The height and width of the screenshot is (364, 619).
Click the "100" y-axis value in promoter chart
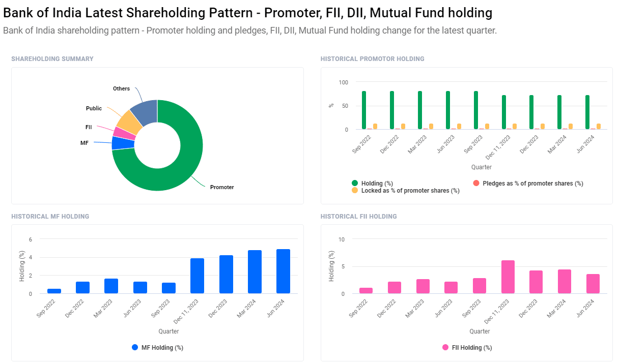[344, 82]
